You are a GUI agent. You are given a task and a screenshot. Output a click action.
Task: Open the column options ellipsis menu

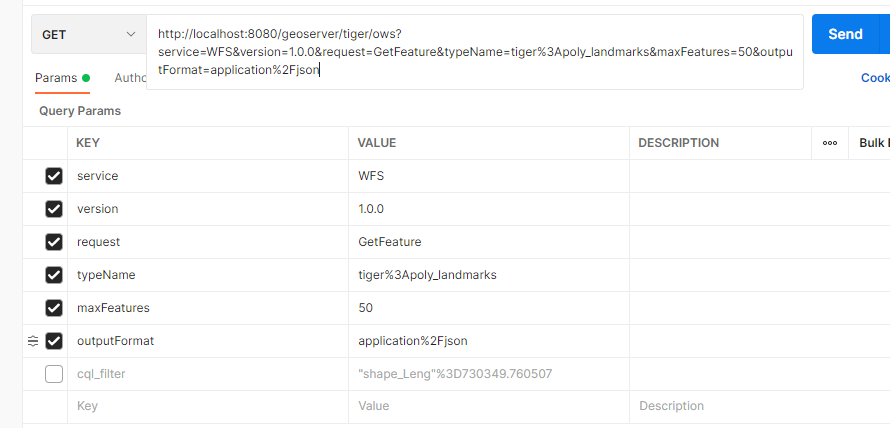[829, 143]
